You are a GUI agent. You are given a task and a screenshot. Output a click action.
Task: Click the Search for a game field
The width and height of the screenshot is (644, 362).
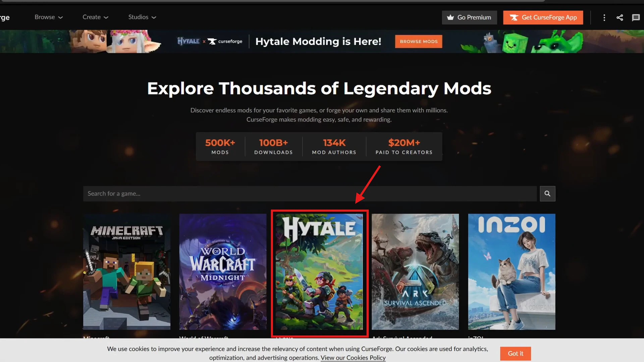pyautogui.click(x=310, y=194)
